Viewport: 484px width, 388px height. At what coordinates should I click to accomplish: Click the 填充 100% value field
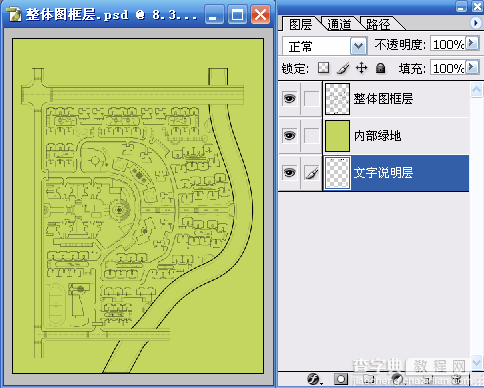click(x=448, y=68)
